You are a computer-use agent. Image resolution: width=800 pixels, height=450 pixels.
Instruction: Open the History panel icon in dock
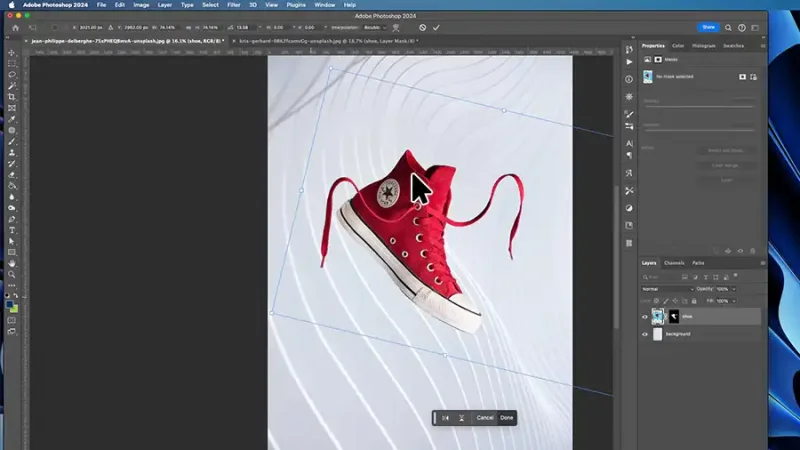point(629,49)
